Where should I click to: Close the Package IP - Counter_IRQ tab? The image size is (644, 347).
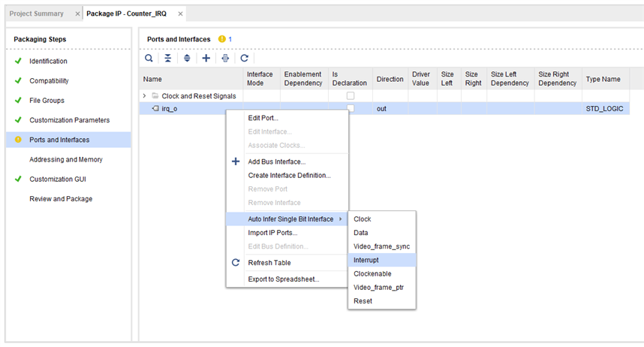coord(180,14)
